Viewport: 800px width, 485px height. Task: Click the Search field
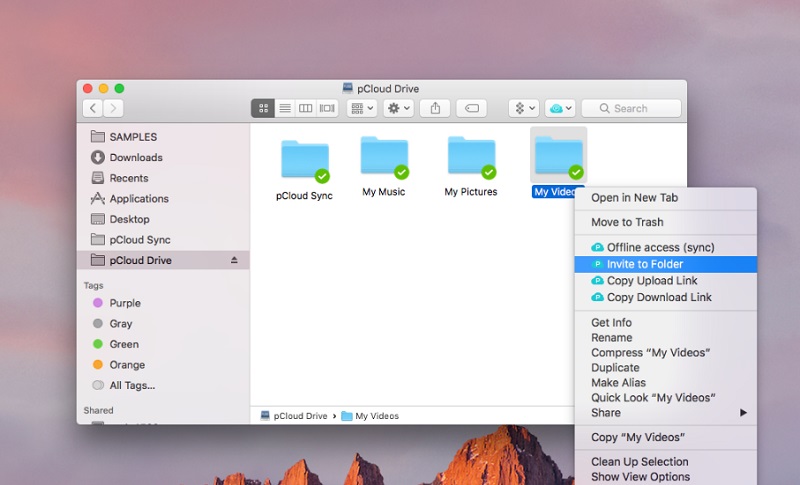coord(632,108)
